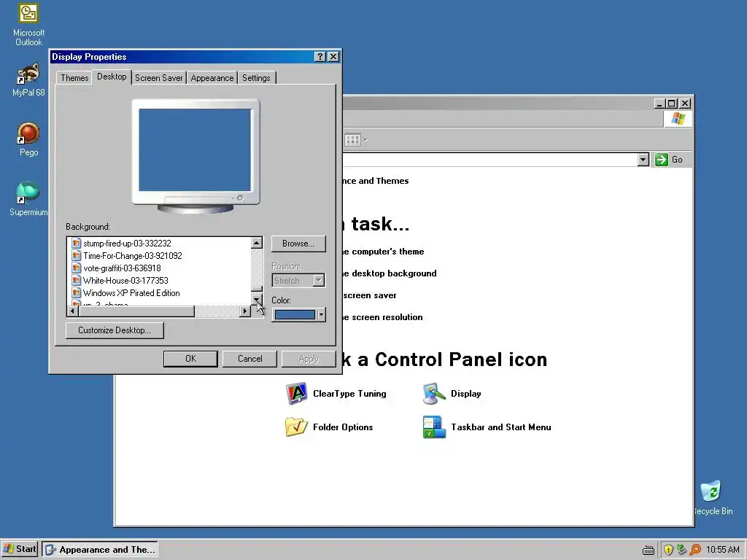Click the file icon beside White-House-03-177353
The image size is (747, 560).
coord(76,280)
